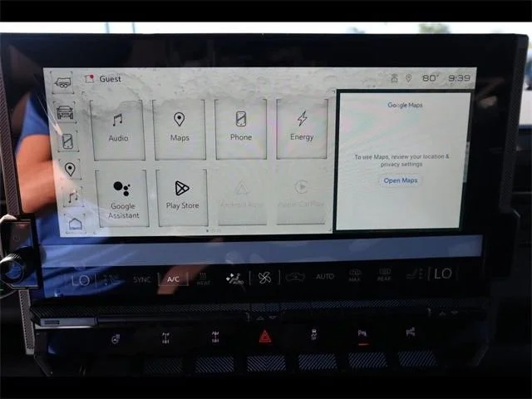The height and width of the screenshot is (399, 532).
Task: Open the Maps app tile
Action: tap(180, 130)
